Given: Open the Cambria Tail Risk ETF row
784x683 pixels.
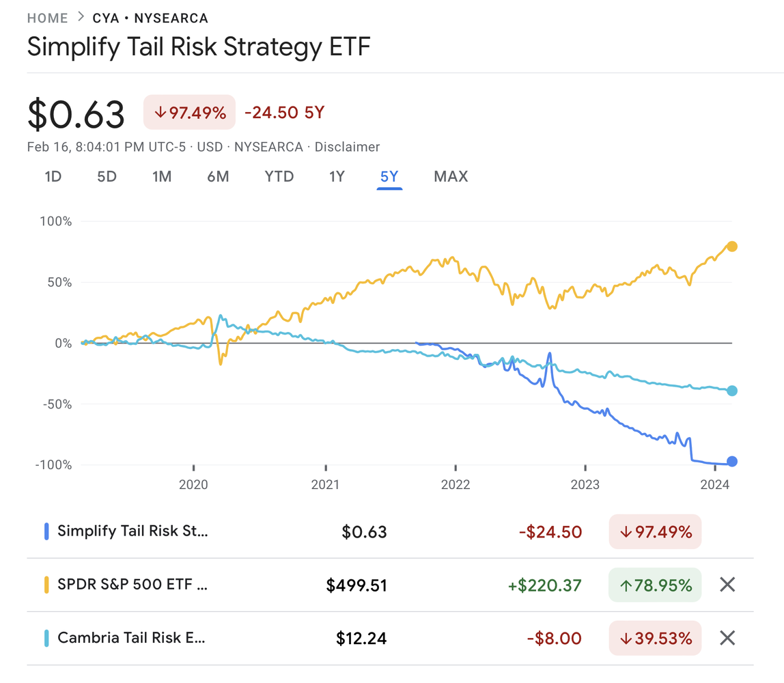Looking at the screenshot, I should pos(131,638).
